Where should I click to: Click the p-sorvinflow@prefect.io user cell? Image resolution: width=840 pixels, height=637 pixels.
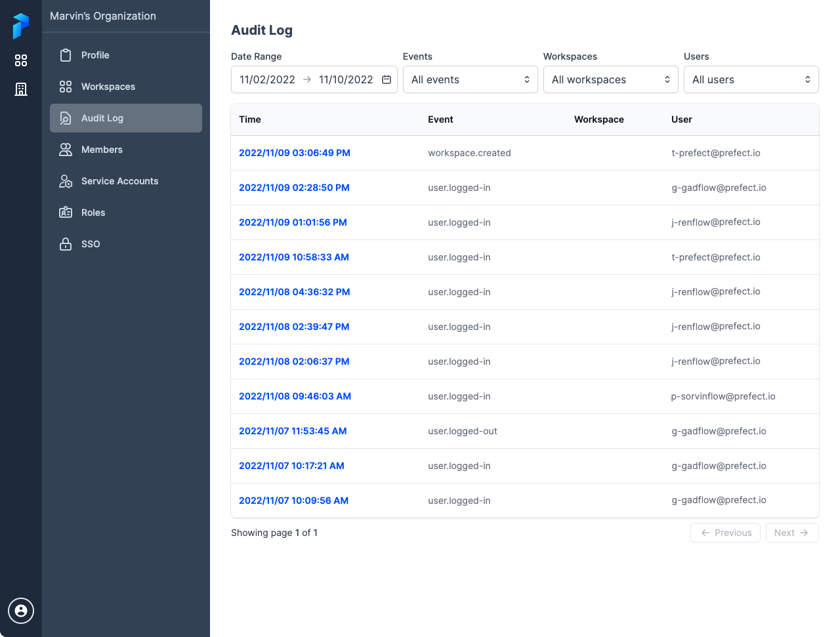point(723,396)
